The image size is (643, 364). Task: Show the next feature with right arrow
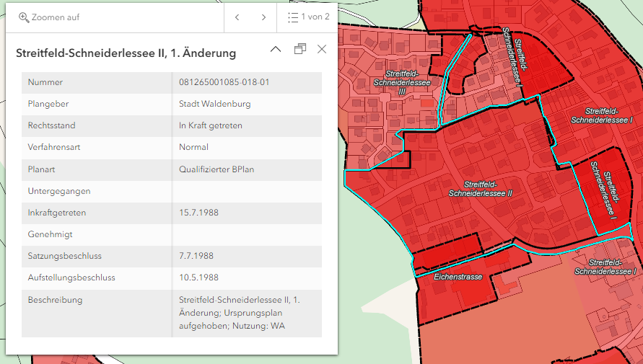click(263, 17)
